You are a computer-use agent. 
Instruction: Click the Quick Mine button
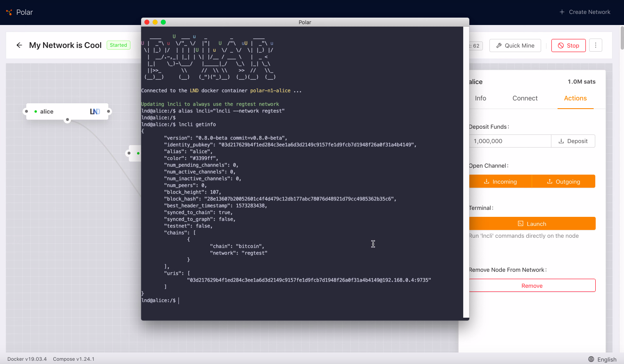click(x=515, y=45)
